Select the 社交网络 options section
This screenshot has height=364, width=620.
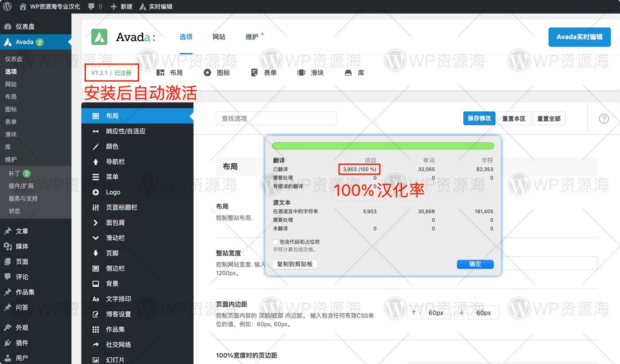[137, 345]
